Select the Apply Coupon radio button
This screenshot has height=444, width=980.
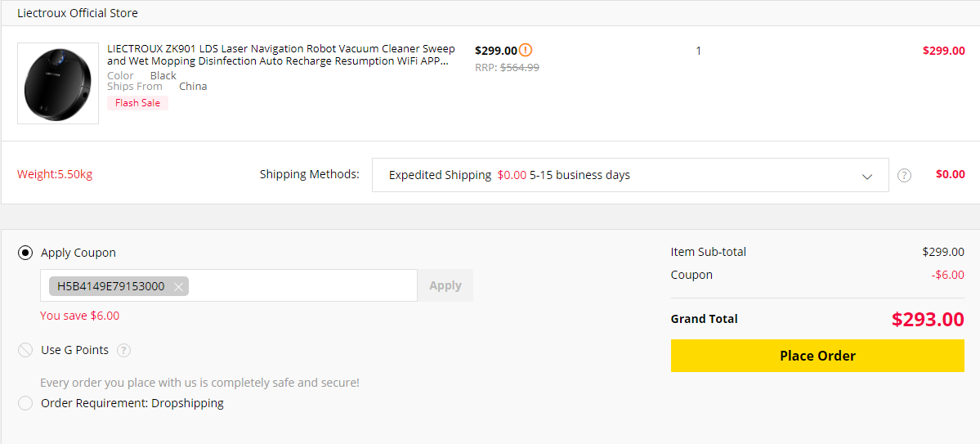[x=25, y=253]
